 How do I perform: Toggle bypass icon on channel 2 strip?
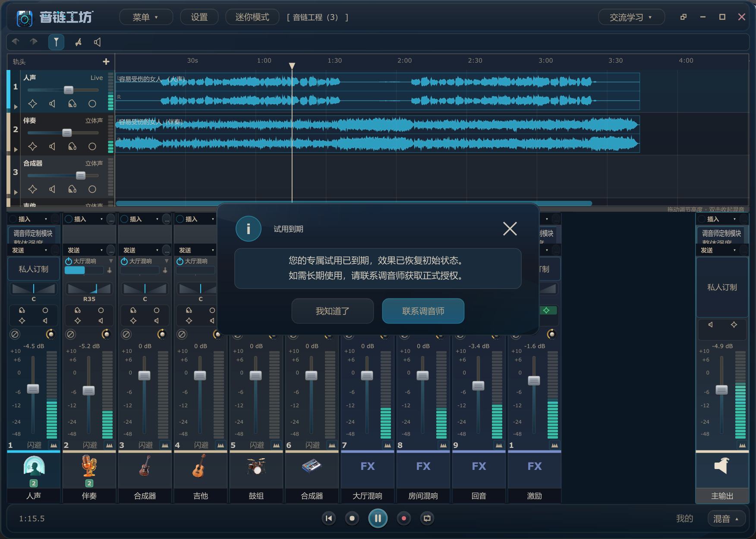71,334
